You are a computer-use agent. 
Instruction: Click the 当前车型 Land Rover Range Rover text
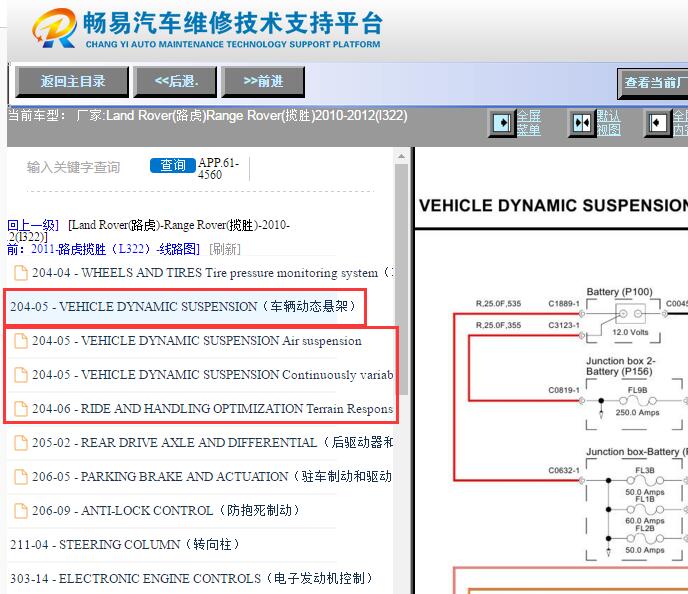pos(208,116)
